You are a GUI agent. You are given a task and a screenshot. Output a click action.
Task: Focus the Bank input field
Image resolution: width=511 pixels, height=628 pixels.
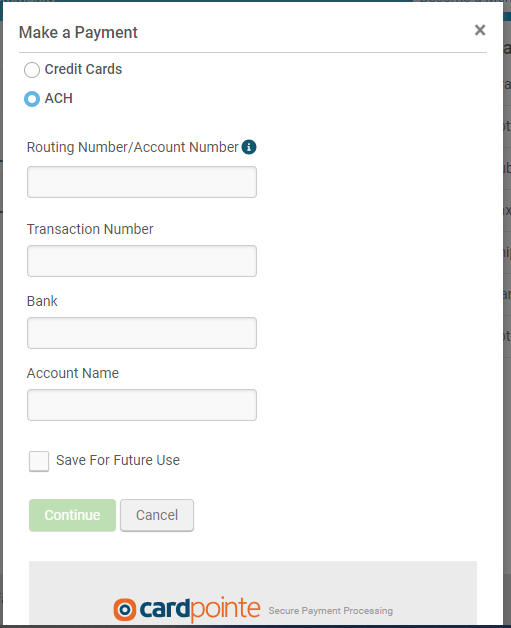(x=142, y=333)
